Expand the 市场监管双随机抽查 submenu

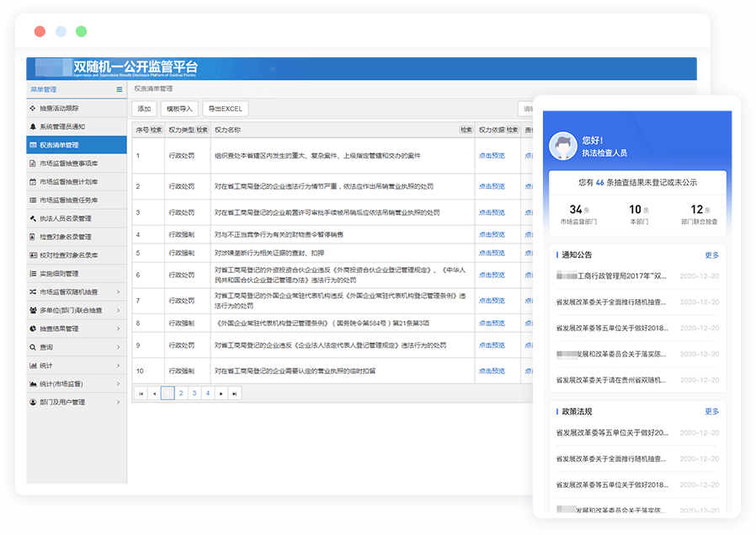(x=119, y=292)
